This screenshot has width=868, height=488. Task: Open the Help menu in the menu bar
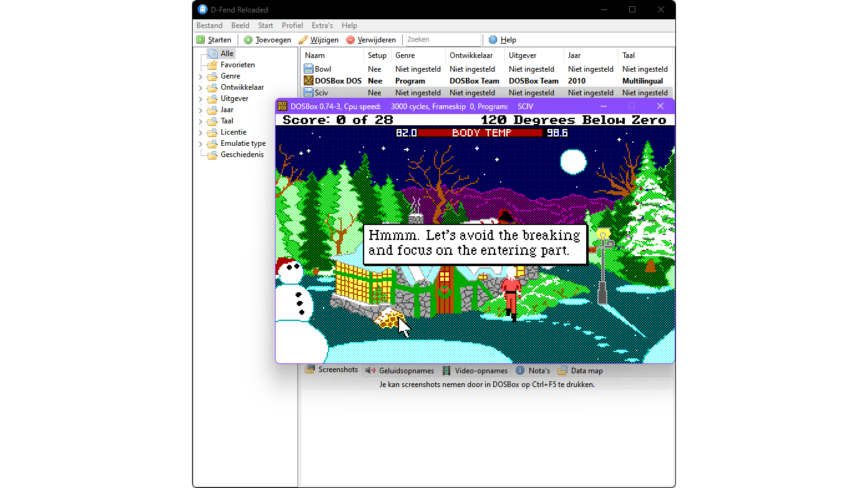(349, 26)
